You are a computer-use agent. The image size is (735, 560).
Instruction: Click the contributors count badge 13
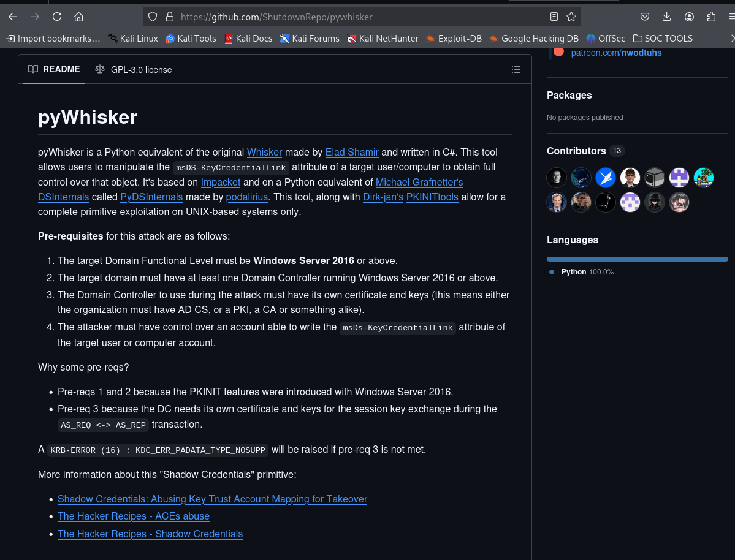617,151
